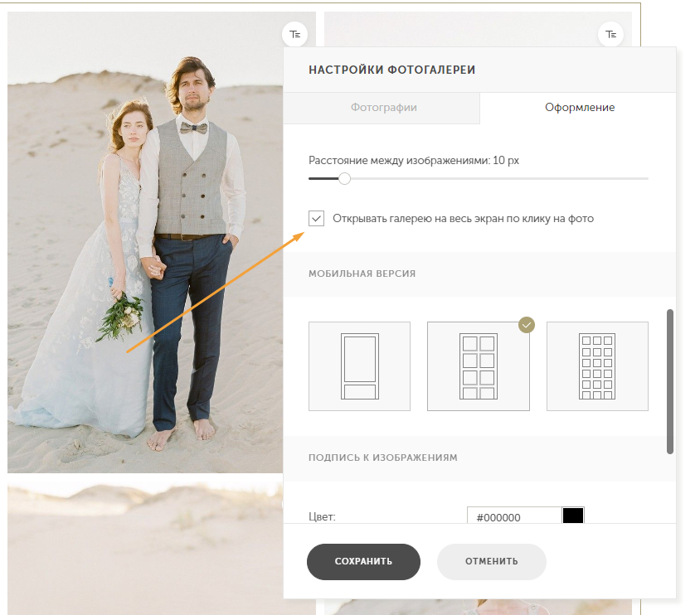
Task: Click the settings panel vertical scrollbar
Action: point(670,381)
